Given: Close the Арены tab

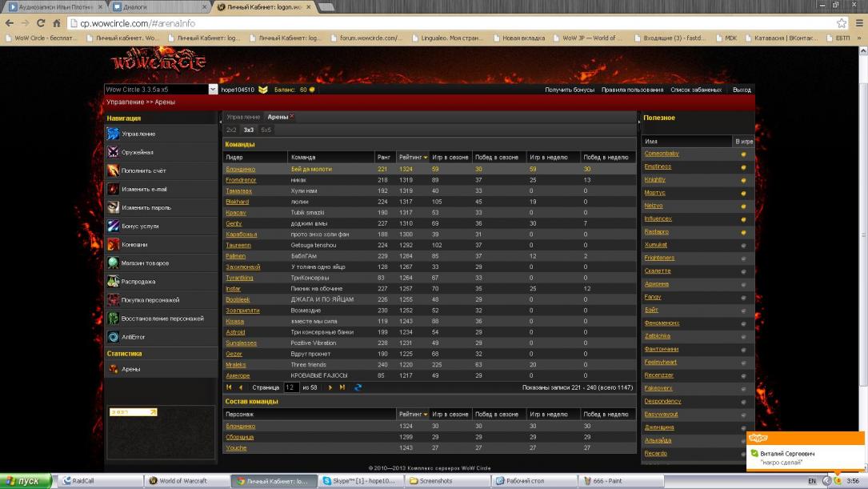Looking at the screenshot, I should point(292,117).
